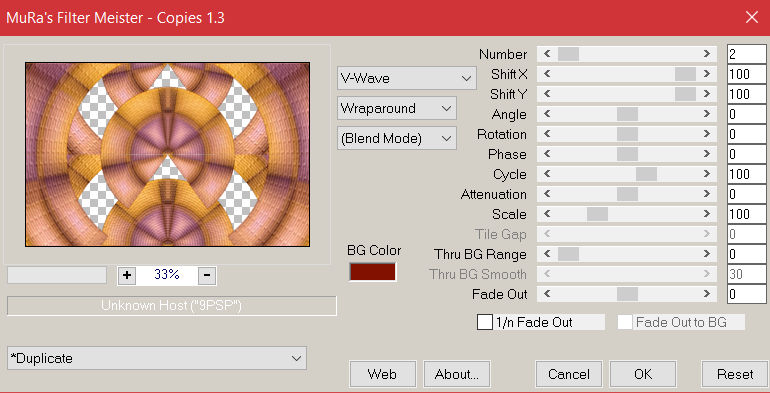This screenshot has height=393, width=770.
Task: Click the Scale slider right arrow
Action: [707, 214]
